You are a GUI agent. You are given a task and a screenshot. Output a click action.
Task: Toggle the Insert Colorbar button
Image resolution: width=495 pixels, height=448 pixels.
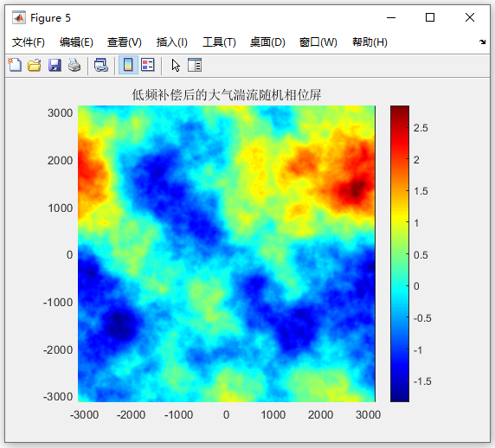click(x=128, y=66)
